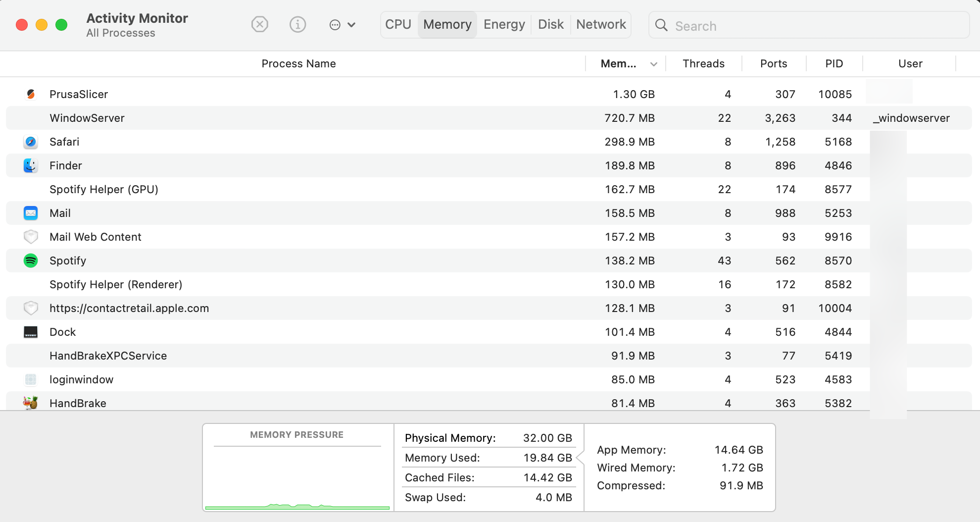Screen dimensions: 980x522
Task: Select the Dock process name
Action: tap(63, 332)
